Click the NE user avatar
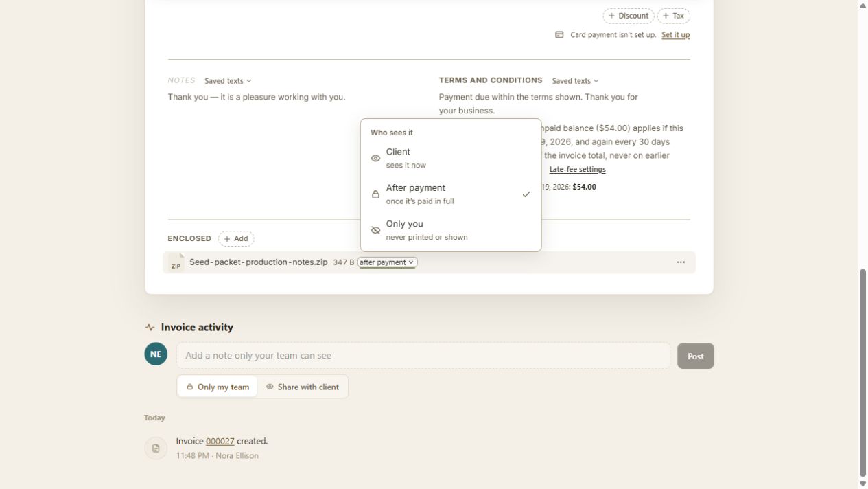Viewport: 868px width, 489px height. [156, 354]
